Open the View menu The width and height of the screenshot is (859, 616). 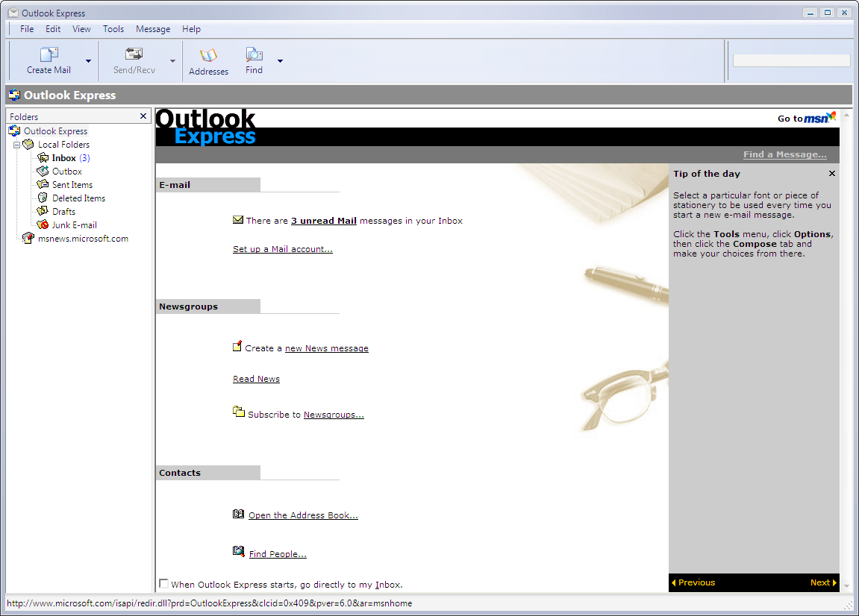(x=81, y=29)
